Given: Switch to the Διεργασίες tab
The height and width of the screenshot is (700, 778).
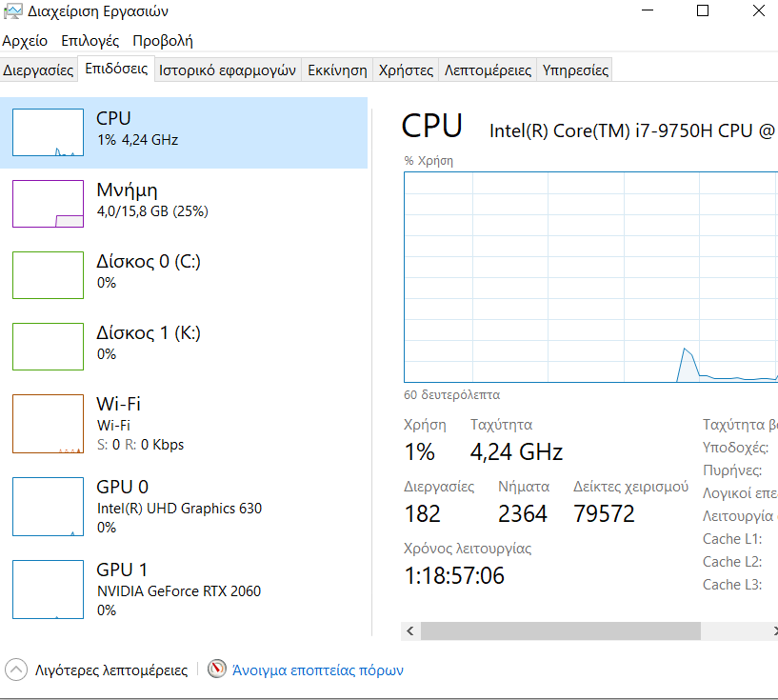Looking at the screenshot, I should (x=38, y=70).
